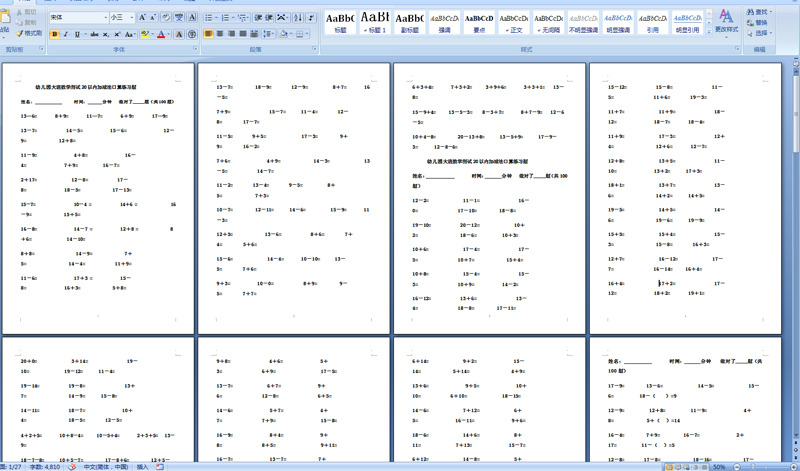The image size is (800, 471).
Task: Open the Paragraph dialog launcher
Action: [315, 49]
